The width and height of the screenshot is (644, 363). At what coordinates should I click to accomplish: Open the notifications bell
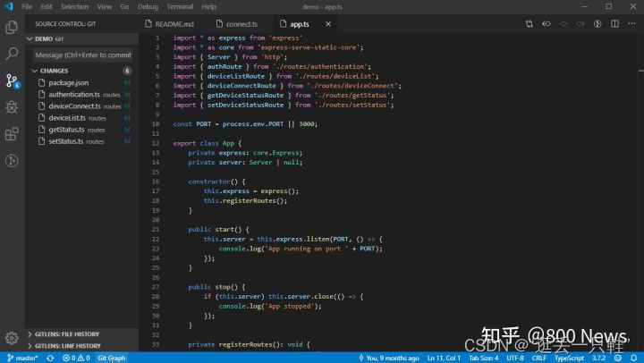click(634, 358)
